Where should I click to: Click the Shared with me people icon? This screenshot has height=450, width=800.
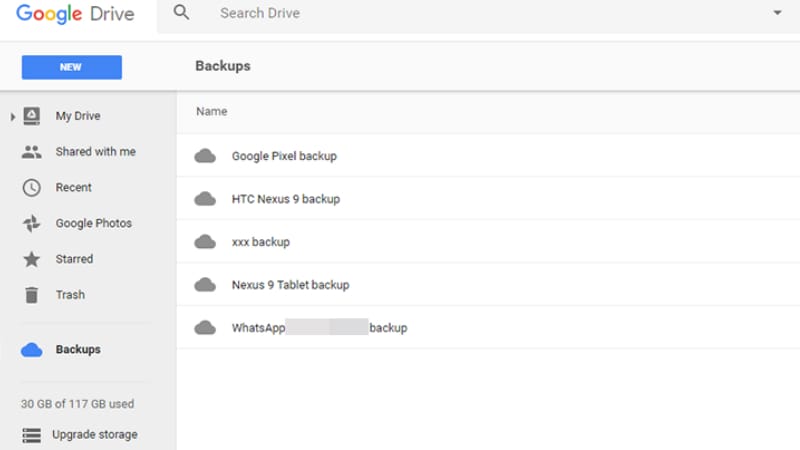click(32, 152)
